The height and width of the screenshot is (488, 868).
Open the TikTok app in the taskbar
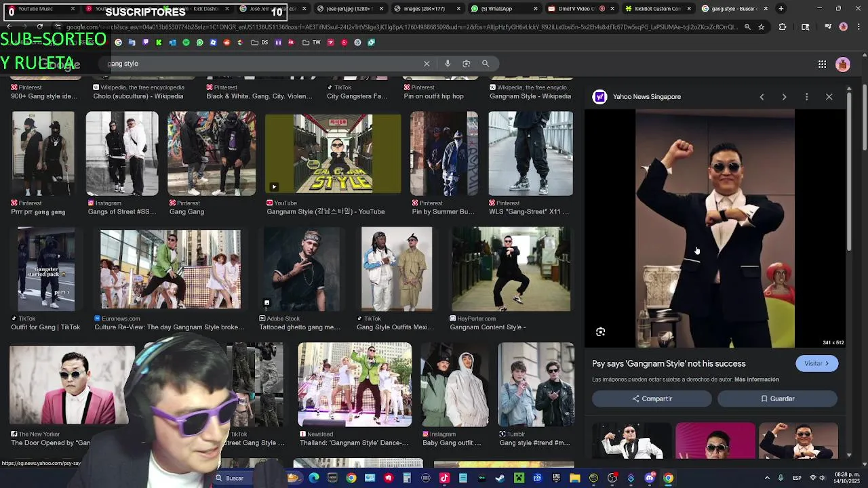click(x=444, y=479)
